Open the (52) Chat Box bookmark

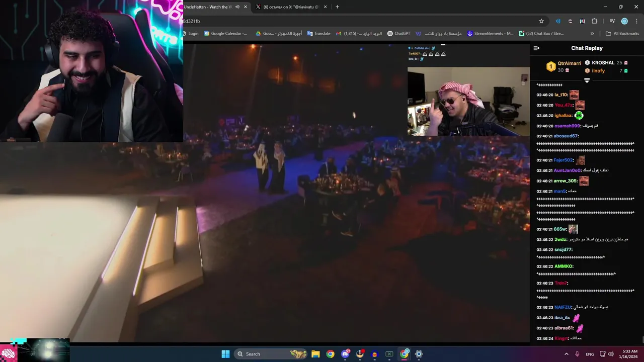click(541, 34)
